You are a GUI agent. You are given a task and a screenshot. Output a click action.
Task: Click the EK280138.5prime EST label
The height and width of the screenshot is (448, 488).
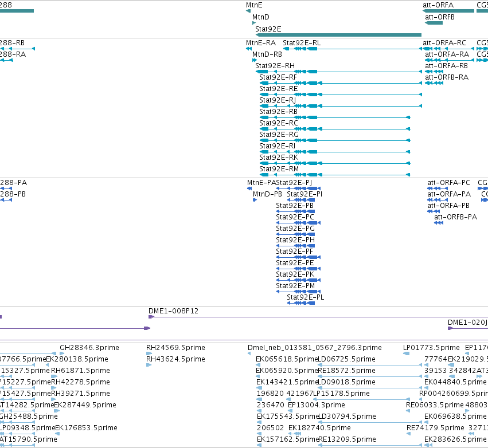click(77, 359)
